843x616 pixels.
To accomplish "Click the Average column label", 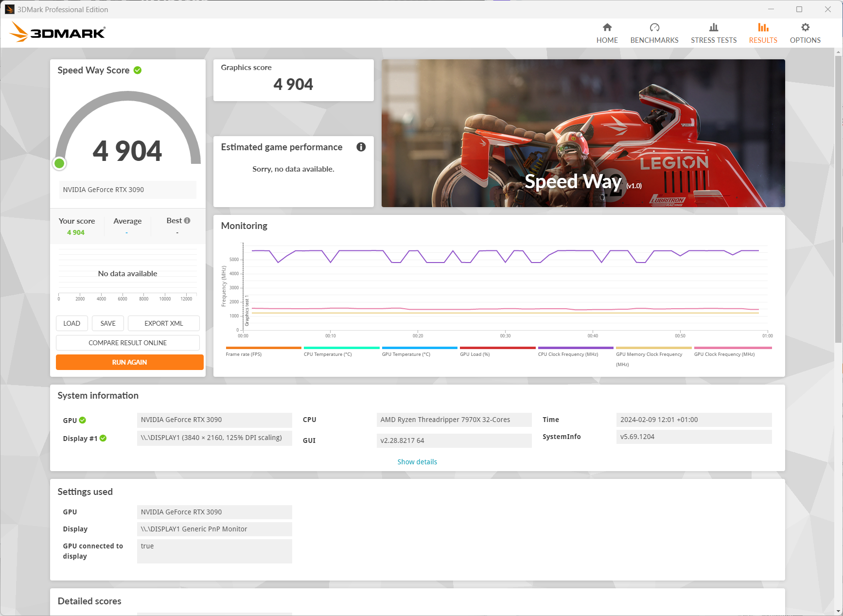I will [x=127, y=221].
